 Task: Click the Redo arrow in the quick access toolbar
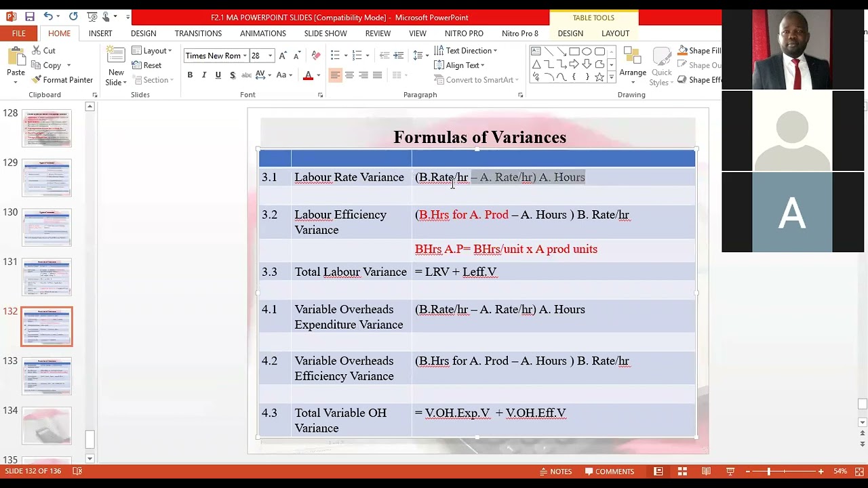point(73,17)
